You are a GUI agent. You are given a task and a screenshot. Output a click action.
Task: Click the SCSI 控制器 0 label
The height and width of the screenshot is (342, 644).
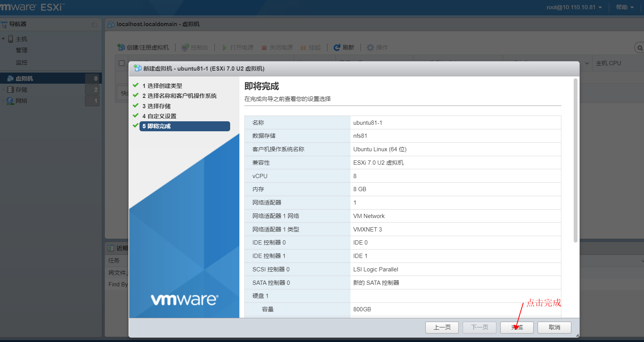coord(271,269)
